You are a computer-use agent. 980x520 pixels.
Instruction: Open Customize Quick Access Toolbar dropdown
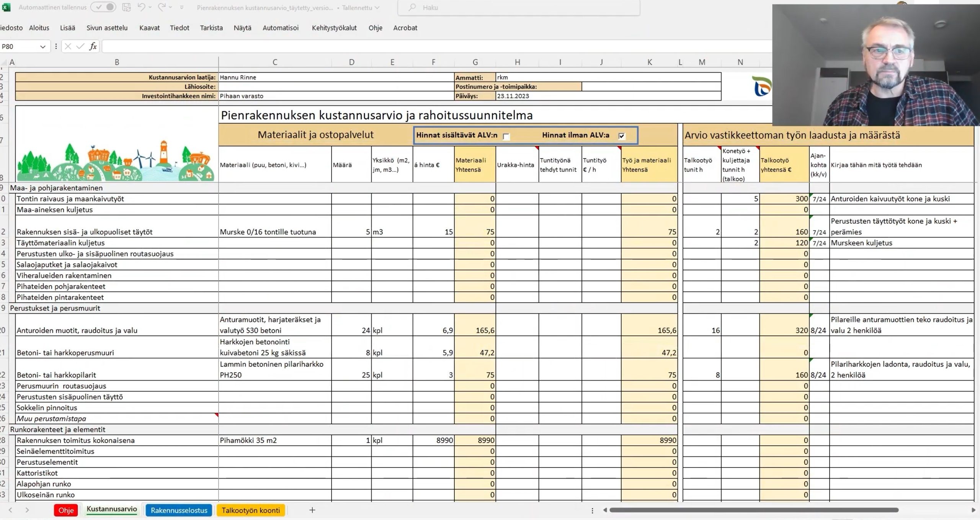coord(181,7)
